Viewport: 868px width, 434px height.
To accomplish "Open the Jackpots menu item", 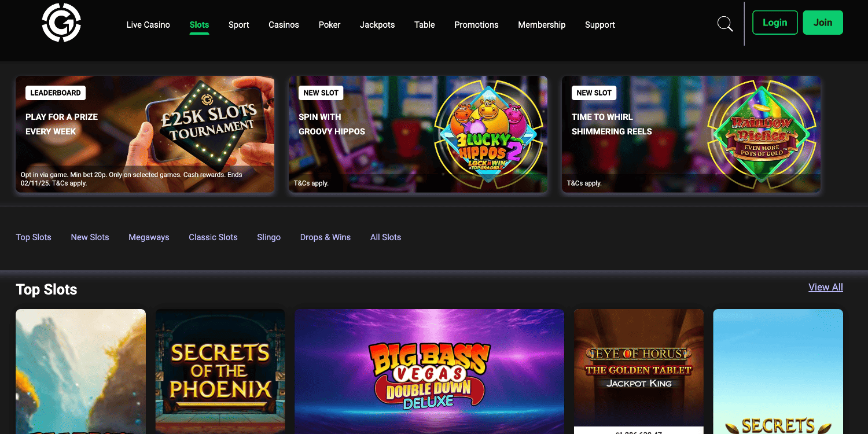I will (x=377, y=25).
